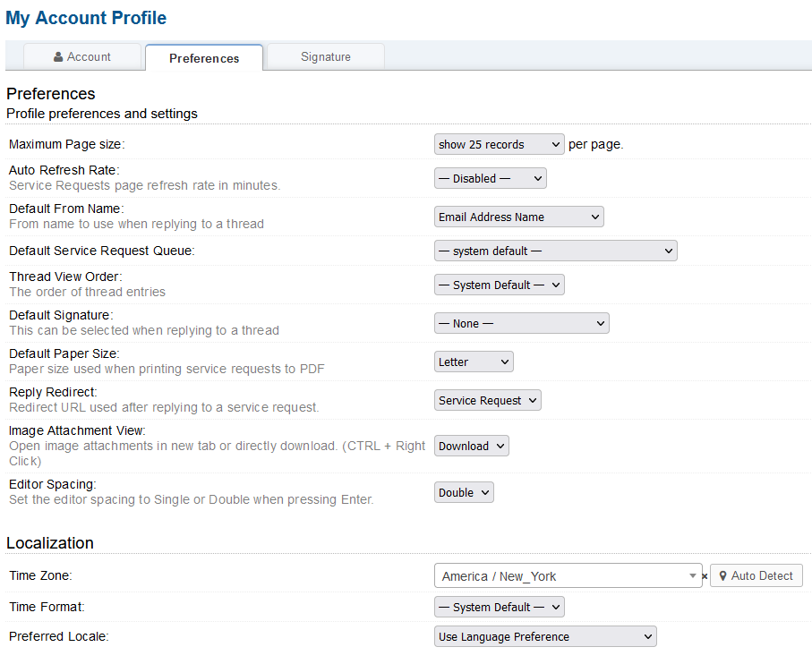The width and height of the screenshot is (812, 664).
Task: Open the Preferred Locale dropdown
Action: pos(544,636)
